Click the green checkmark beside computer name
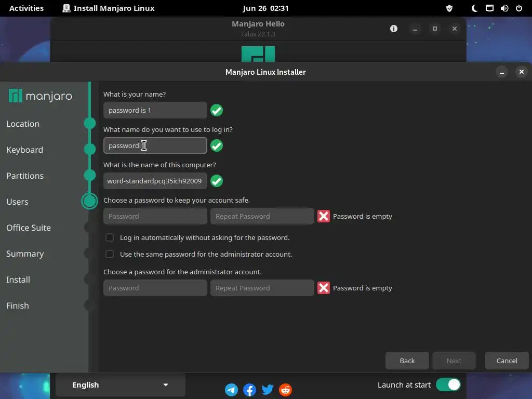This screenshot has width=532, height=399. pyautogui.click(x=217, y=181)
